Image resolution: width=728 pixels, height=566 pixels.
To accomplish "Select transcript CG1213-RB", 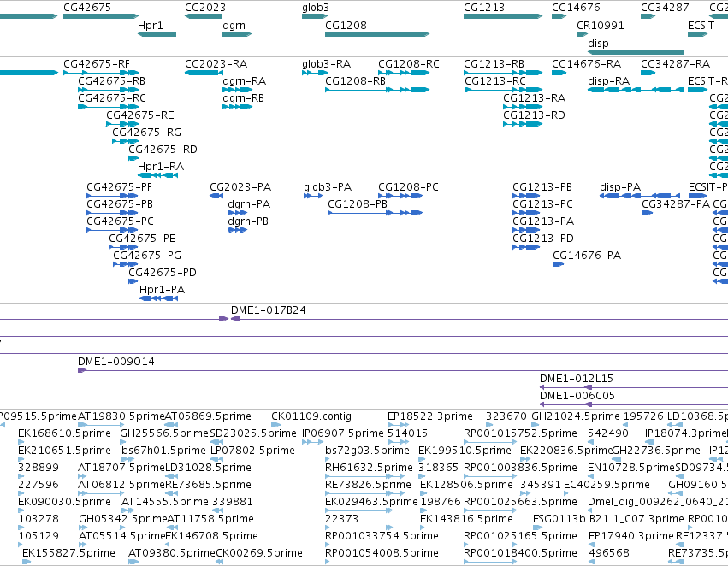I will tap(494, 63).
